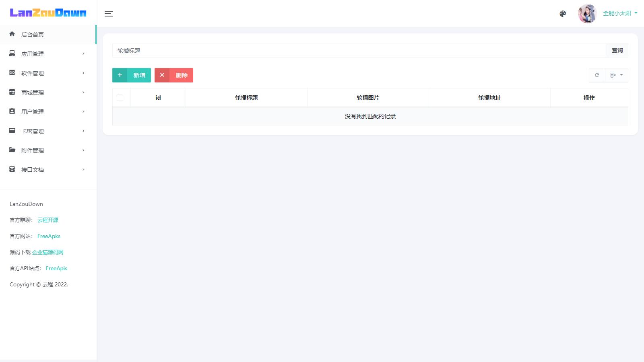Image resolution: width=644 pixels, height=362 pixels.
Task: Expand the 卡密管理 chevron
Action: (x=83, y=131)
